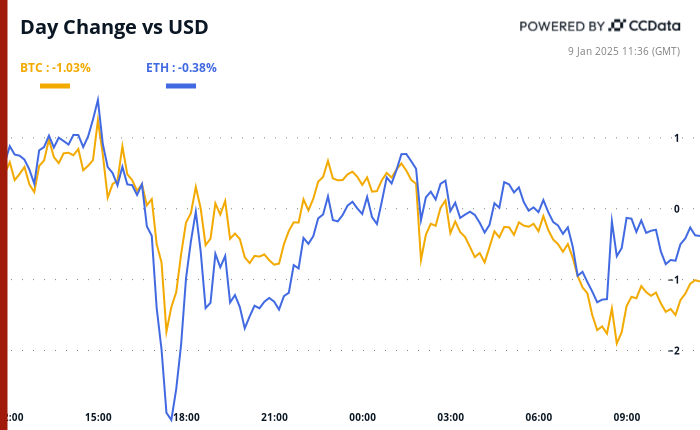Toggle the BTC : -1.03% legend label
Screen dimensions: 700x430
(56, 68)
